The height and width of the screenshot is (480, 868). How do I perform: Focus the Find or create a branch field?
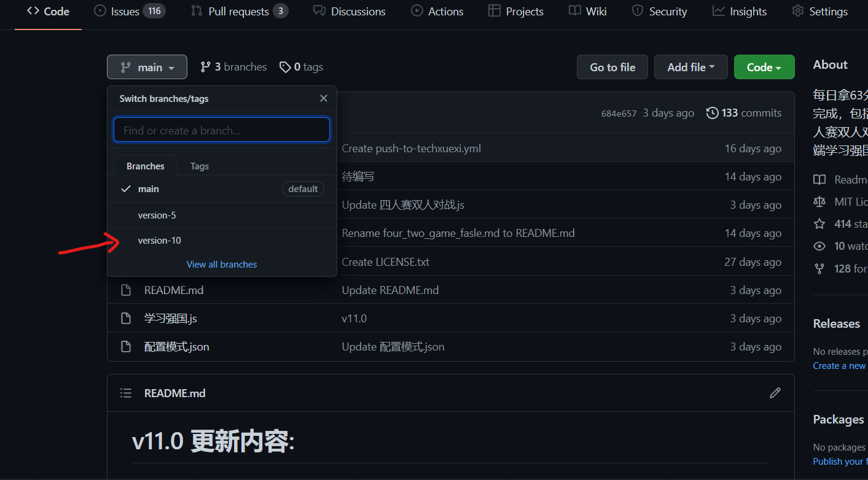tap(222, 130)
